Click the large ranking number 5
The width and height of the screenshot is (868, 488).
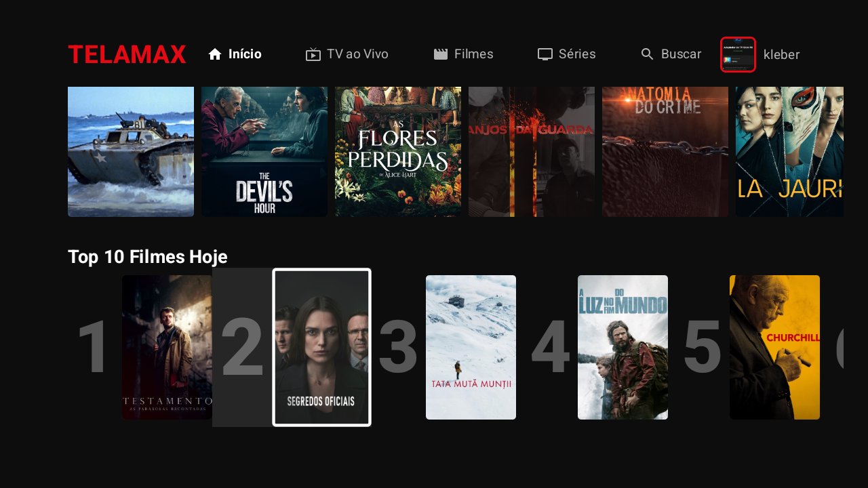(x=701, y=348)
